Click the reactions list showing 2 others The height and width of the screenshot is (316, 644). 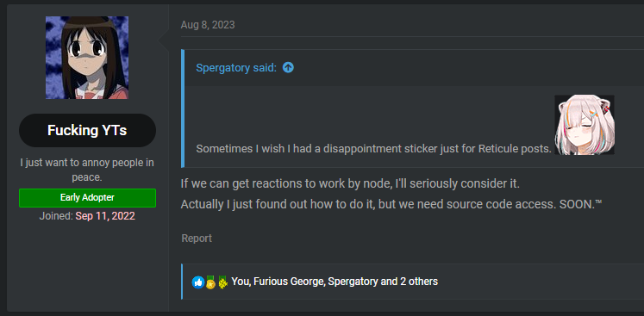tap(335, 282)
